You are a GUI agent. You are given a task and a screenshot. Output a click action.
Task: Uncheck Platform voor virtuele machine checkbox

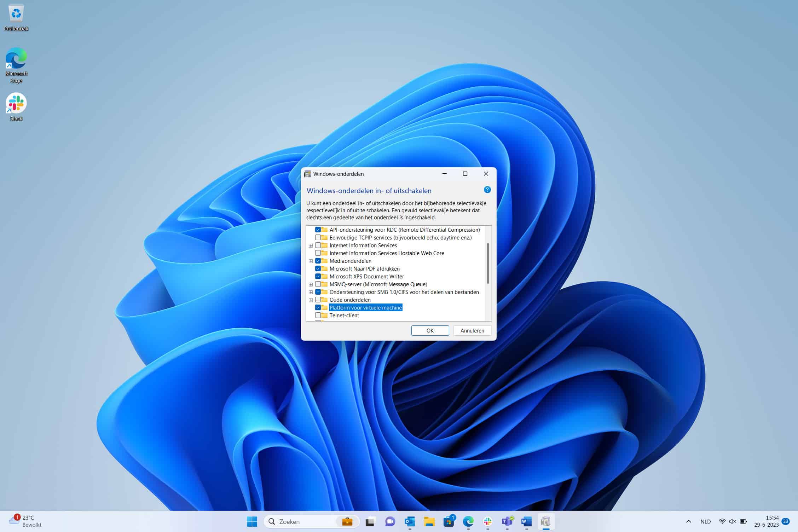point(318,308)
